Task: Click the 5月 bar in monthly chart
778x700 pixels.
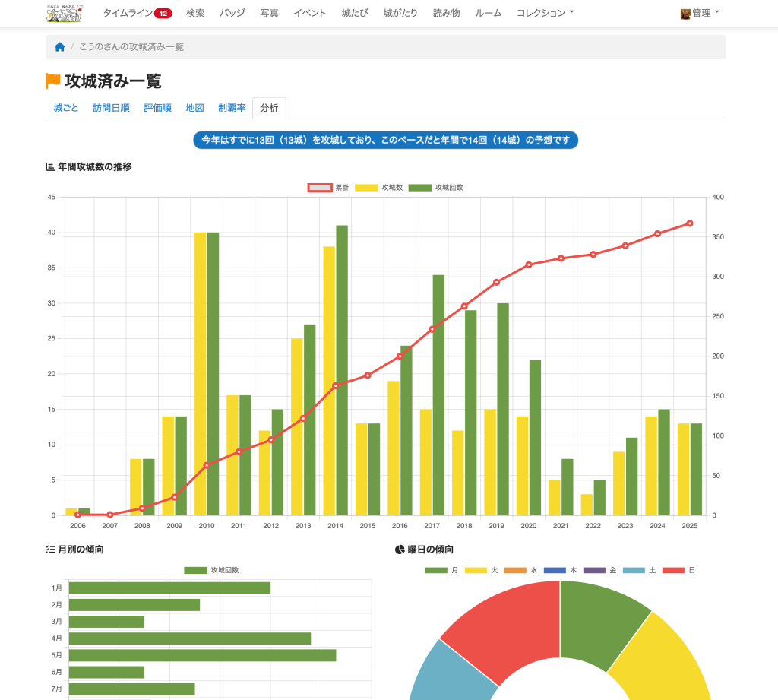Action: [202, 655]
